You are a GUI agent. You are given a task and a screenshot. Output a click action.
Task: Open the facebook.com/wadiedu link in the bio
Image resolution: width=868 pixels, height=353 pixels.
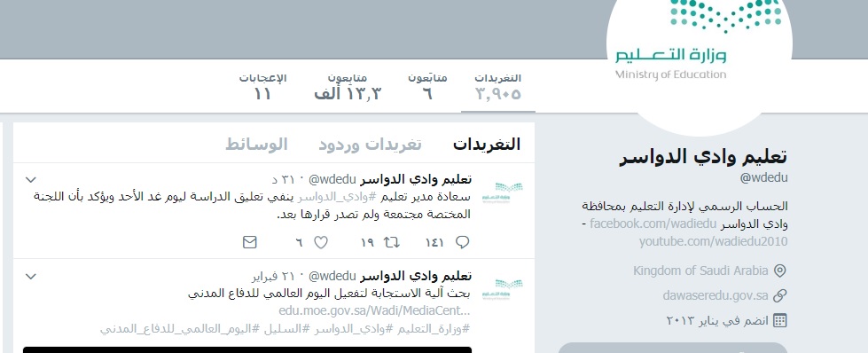click(653, 224)
